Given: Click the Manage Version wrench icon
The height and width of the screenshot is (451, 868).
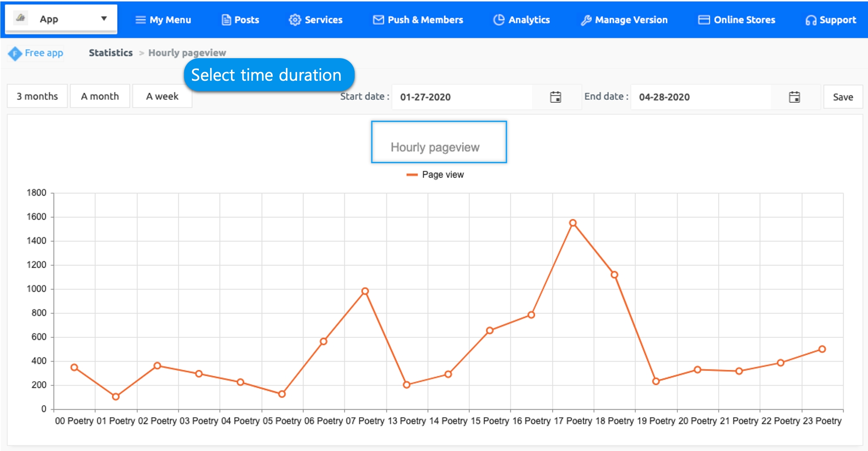Looking at the screenshot, I should (x=586, y=20).
